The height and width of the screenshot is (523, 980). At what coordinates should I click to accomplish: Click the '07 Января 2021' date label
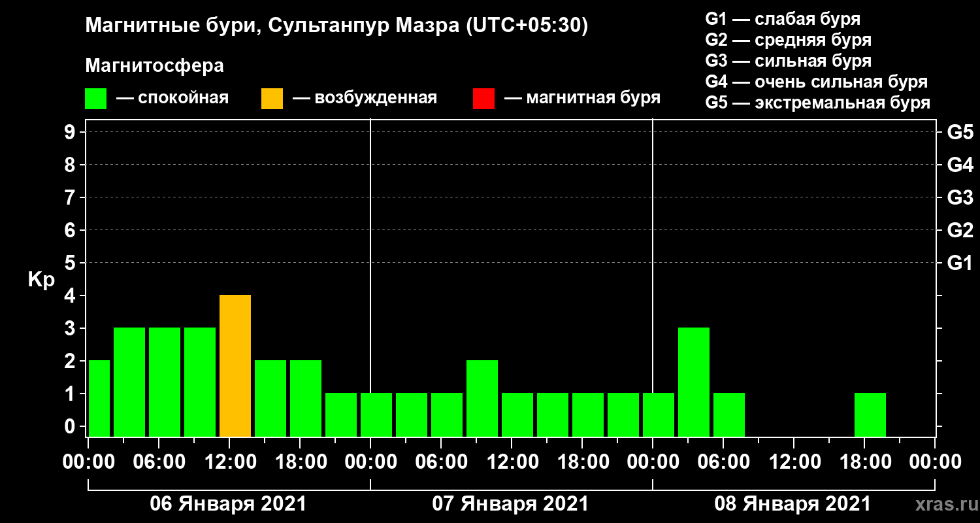[510, 504]
